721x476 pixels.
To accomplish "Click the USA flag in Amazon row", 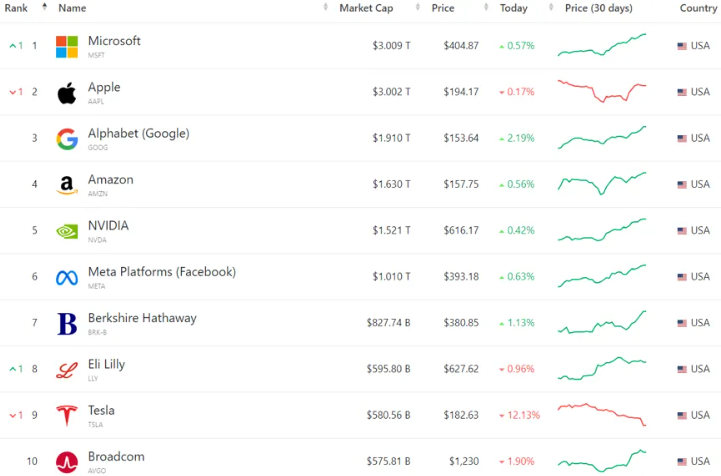I will [x=682, y=184].
